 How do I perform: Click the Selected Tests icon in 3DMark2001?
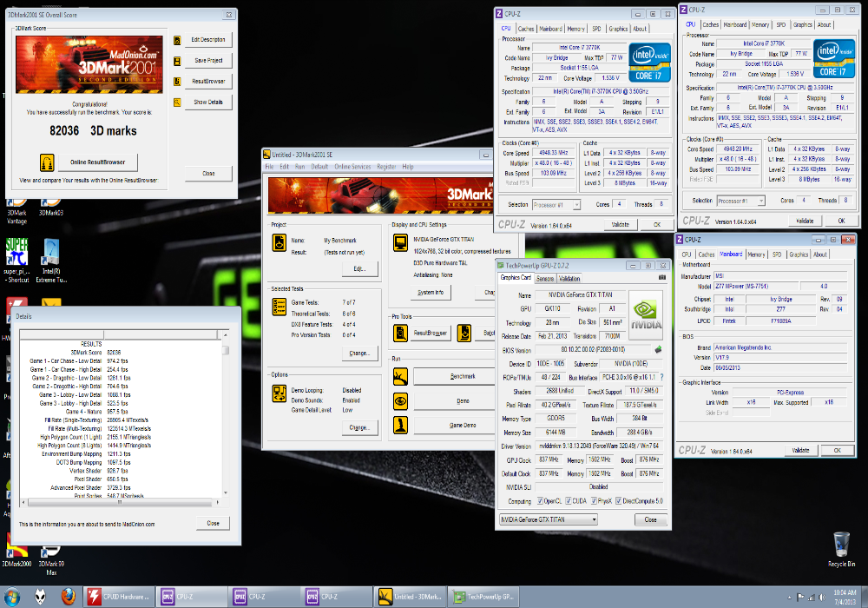coord(279,307)
